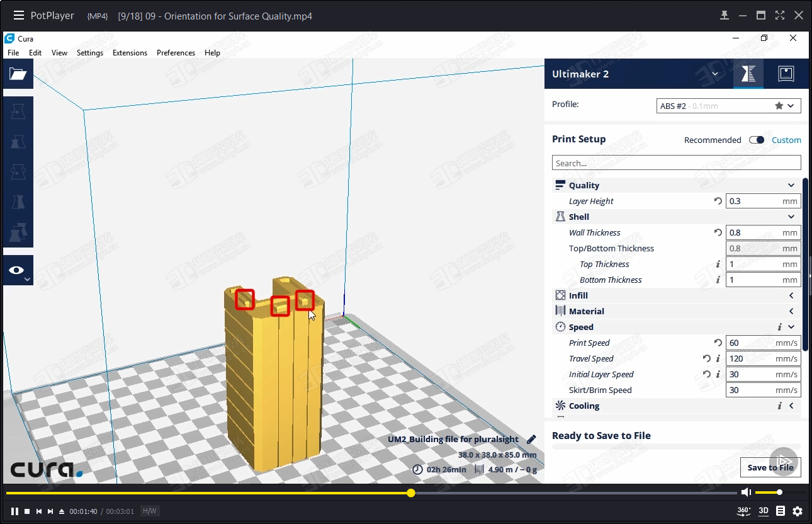Pause the video playback

pos(14,511)
